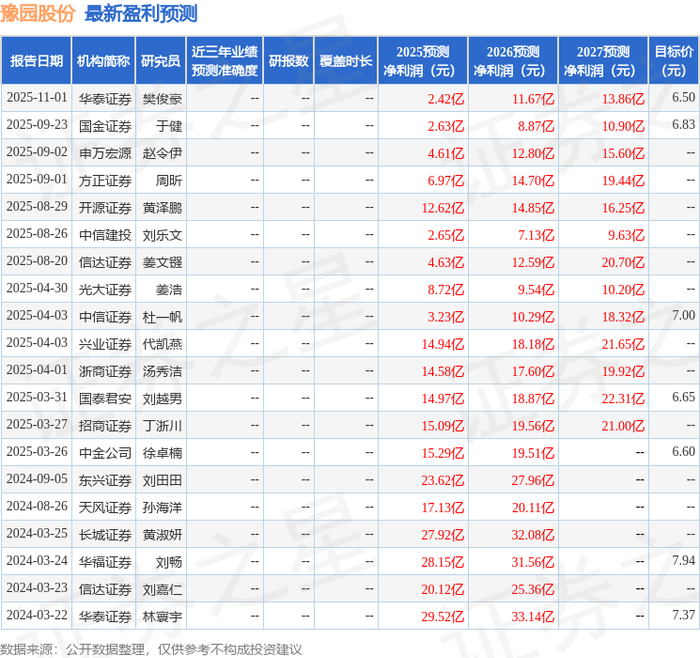
Task: Click the 覆盖时长 column header
Action: pos(346,61)
